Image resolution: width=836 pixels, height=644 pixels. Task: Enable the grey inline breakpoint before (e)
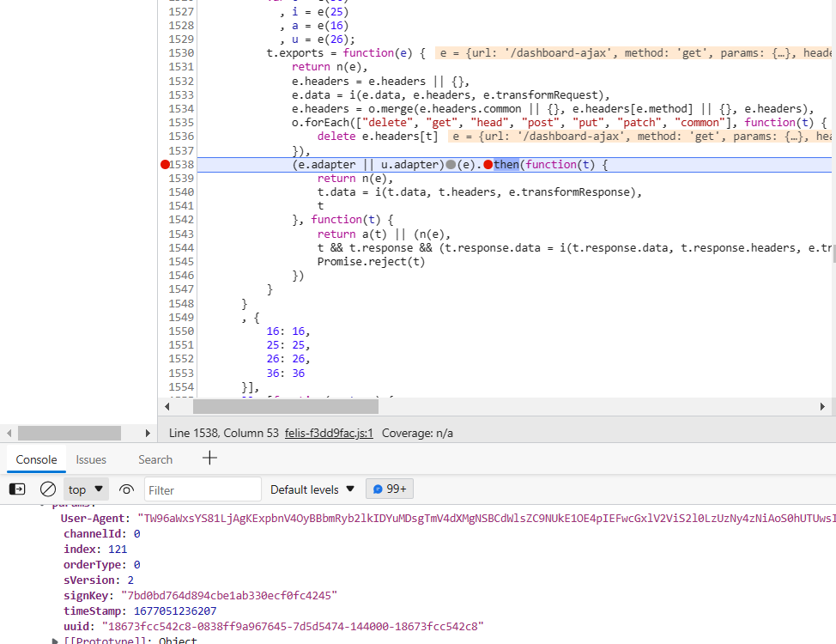[x=451, y=164]
